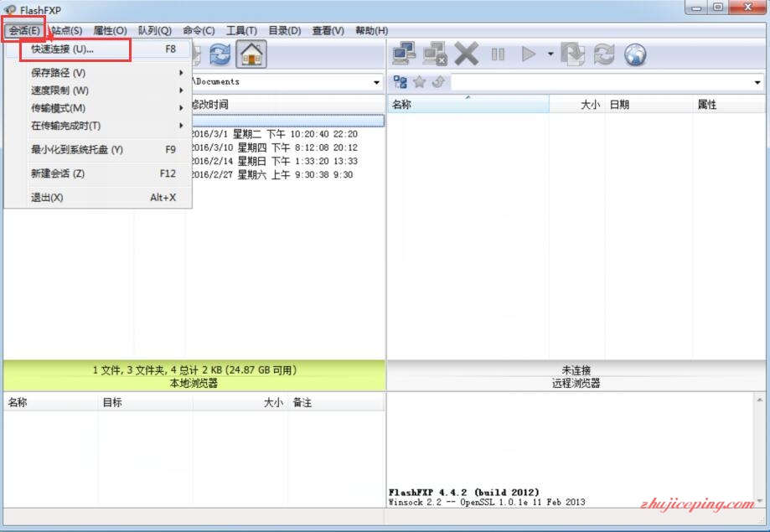Screen dimensions: 770x532
Task: Click the 本地浏览器 status label
Action: point(194,383)
